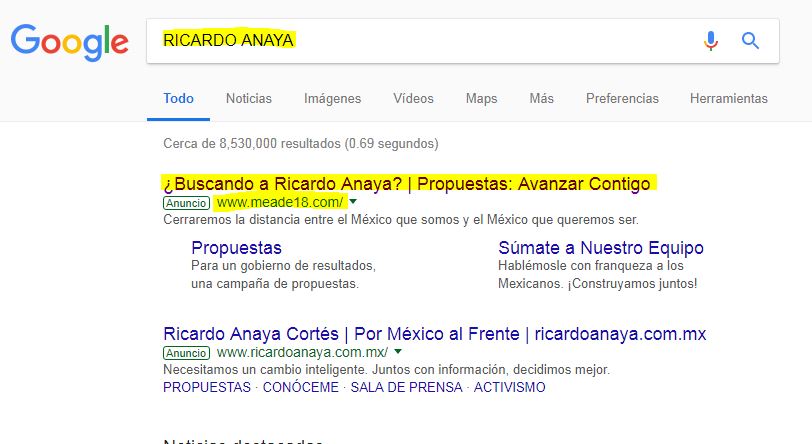
Task: Switch to the Noticias tab
Action: click(248, 98)
